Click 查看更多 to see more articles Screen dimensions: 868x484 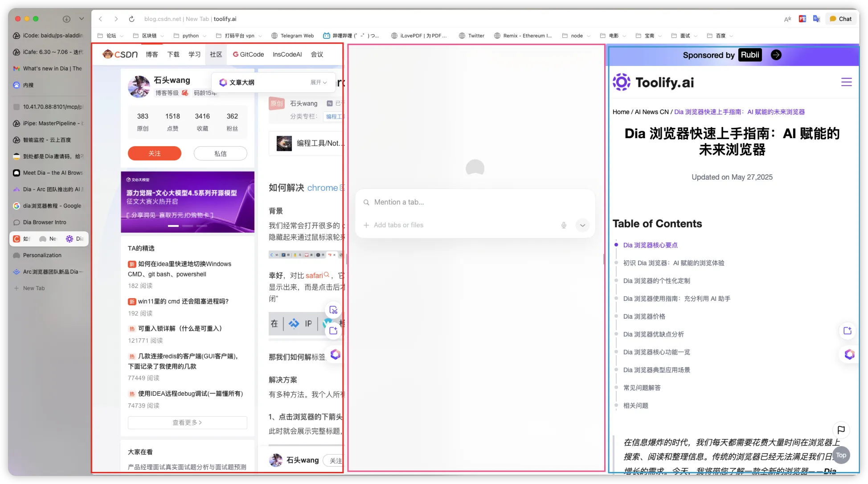point(187,422)
